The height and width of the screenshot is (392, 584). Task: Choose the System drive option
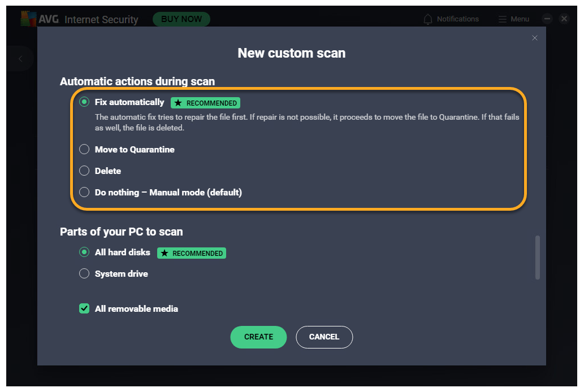pyautogui.click(x=84, y=274)
